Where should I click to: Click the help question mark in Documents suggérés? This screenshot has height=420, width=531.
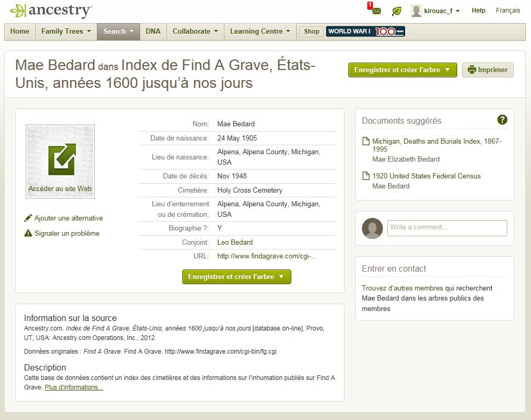[x=502, y=119]
